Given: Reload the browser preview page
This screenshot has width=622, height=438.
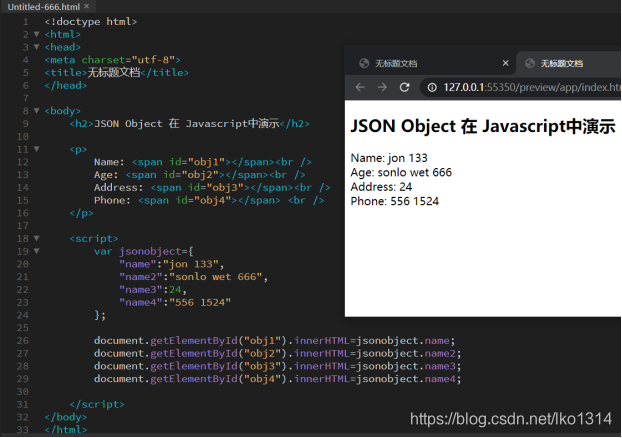Looking at the screenshot, I should point(405,87).
